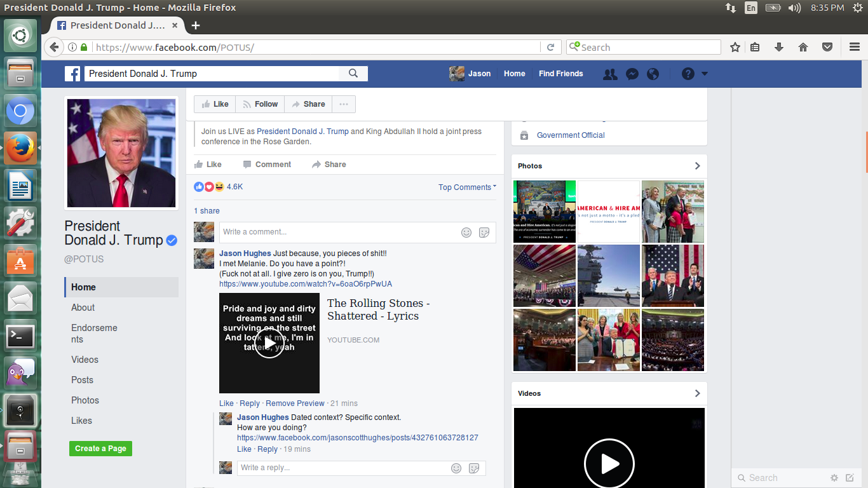
Task: Click Firefox back arrow button
Action: click(x=54, y=47)
